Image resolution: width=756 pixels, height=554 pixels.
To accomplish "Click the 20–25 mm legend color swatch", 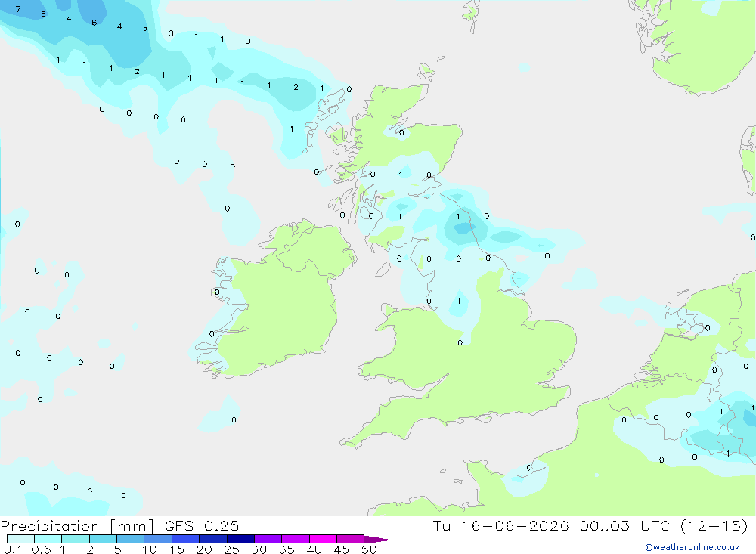I will coord(212,539).
